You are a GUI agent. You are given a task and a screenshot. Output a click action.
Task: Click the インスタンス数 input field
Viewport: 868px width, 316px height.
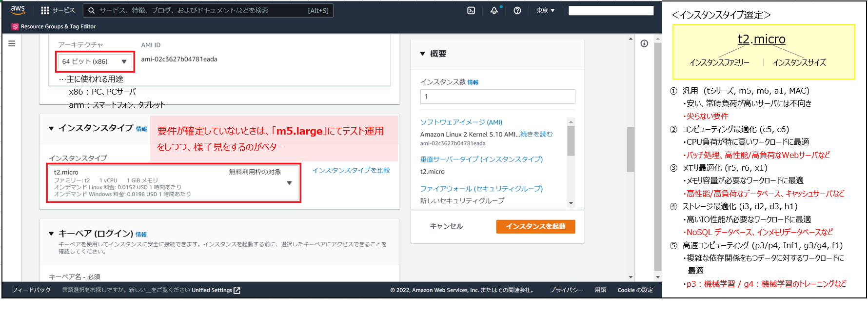[497, 97]
